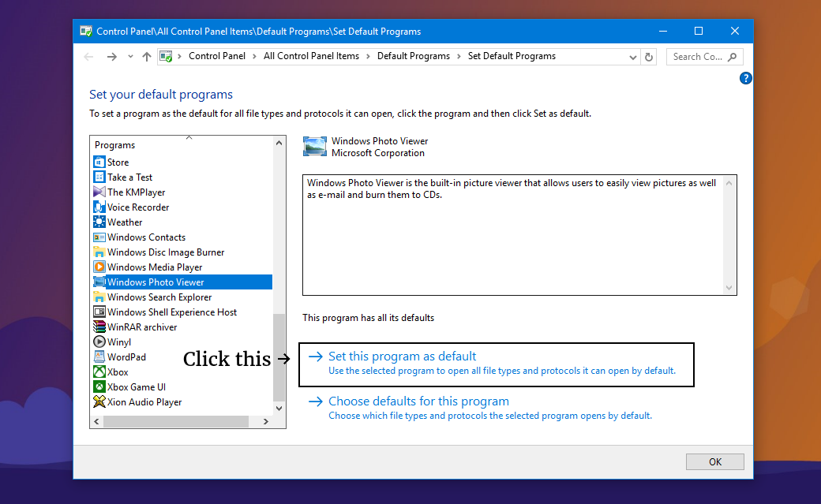Image resolution: width=821 pixels, height=504 pixels.
Task: Click the green Xbox icon
Action: (99, 372)
